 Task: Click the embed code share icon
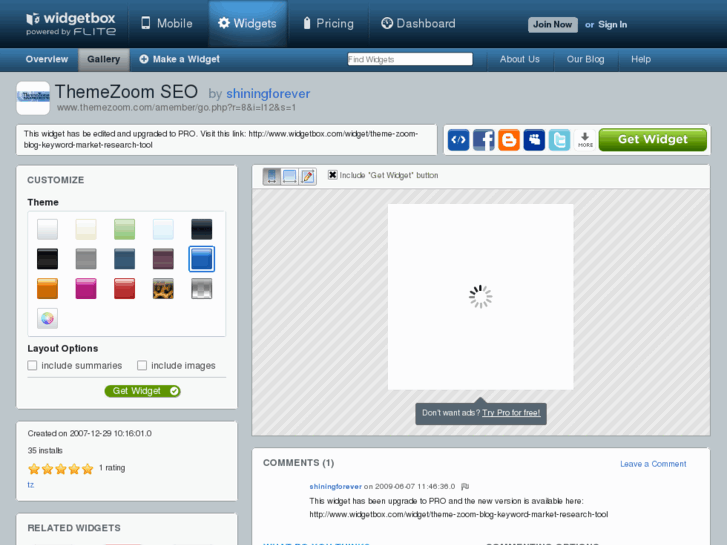(458, 140)
